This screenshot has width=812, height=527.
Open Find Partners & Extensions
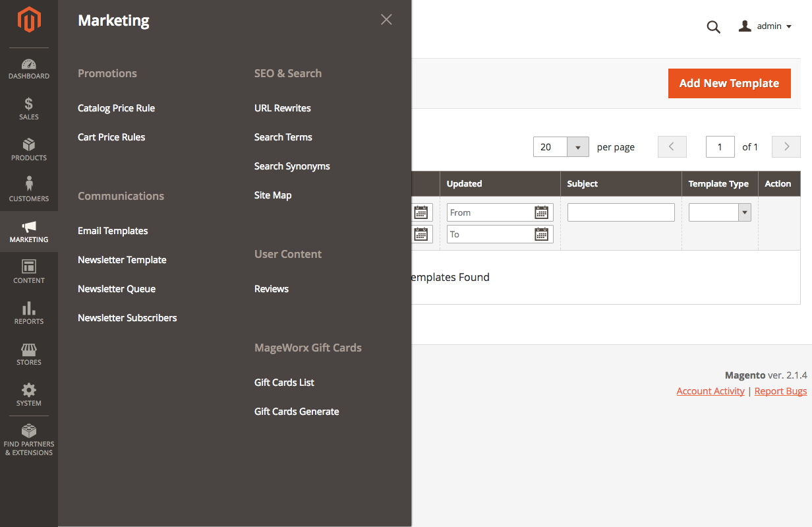29,441
